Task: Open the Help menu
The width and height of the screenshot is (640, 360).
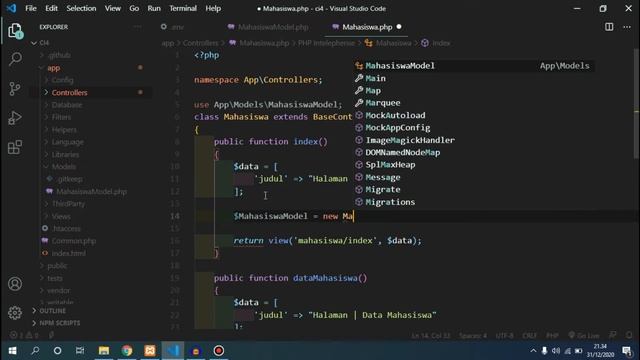Action: 213,8
